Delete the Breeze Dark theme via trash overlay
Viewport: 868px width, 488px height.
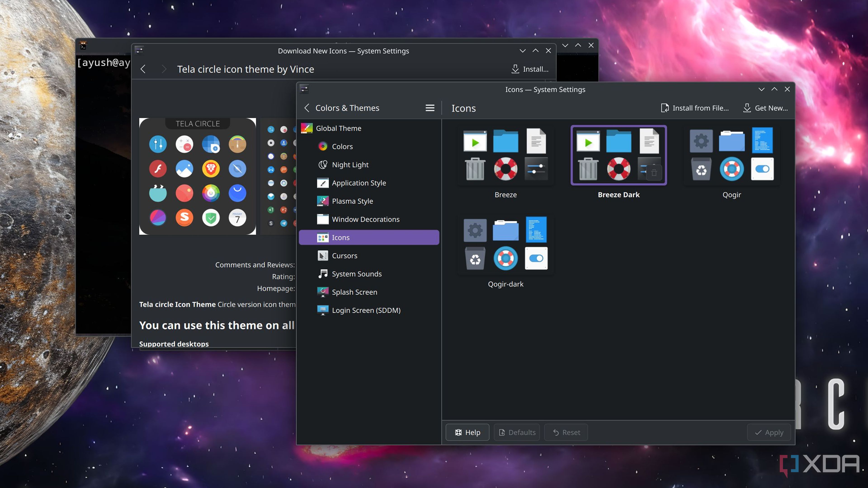pos(654,173)
